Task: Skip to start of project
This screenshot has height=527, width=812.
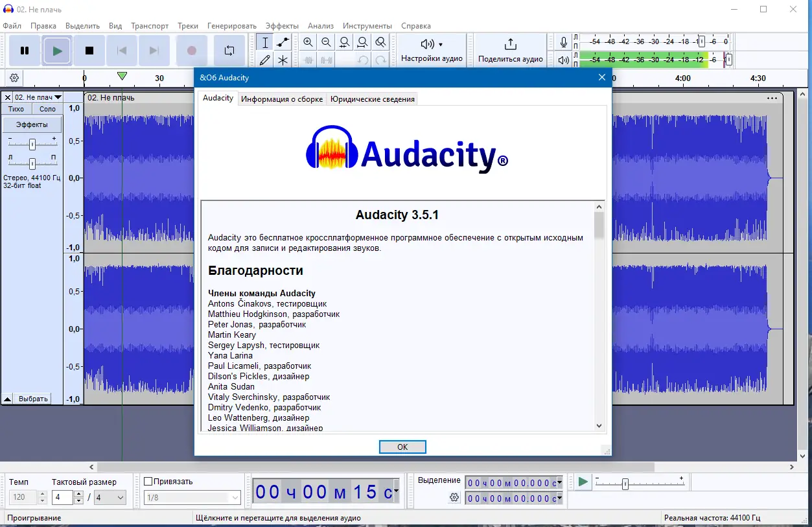Action: 122,51
